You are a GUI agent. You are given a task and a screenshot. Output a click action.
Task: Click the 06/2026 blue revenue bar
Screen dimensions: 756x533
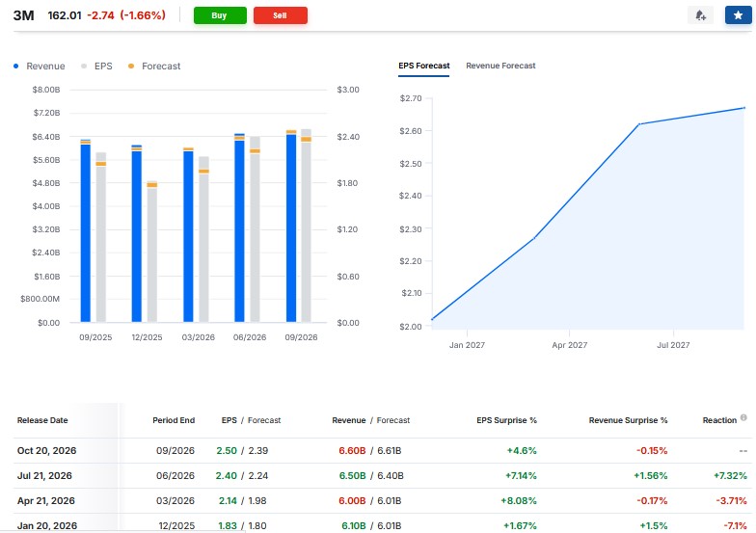coord(239,227)
